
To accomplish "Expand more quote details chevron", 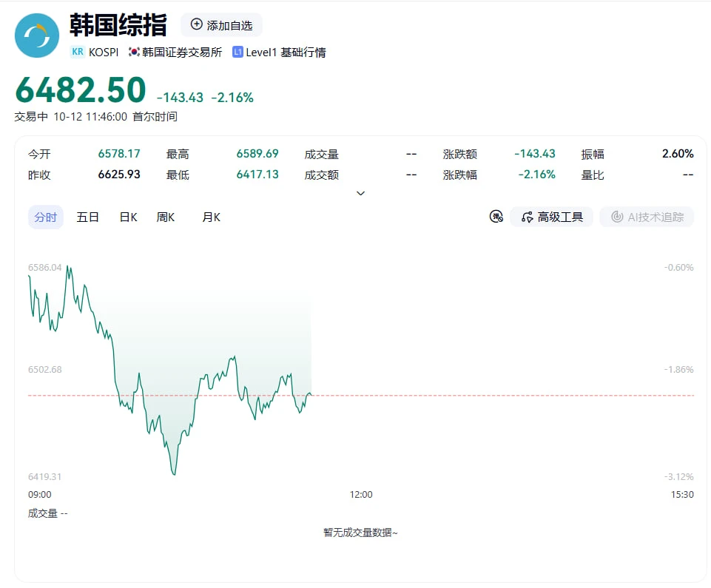I will [x=360, y=193].
